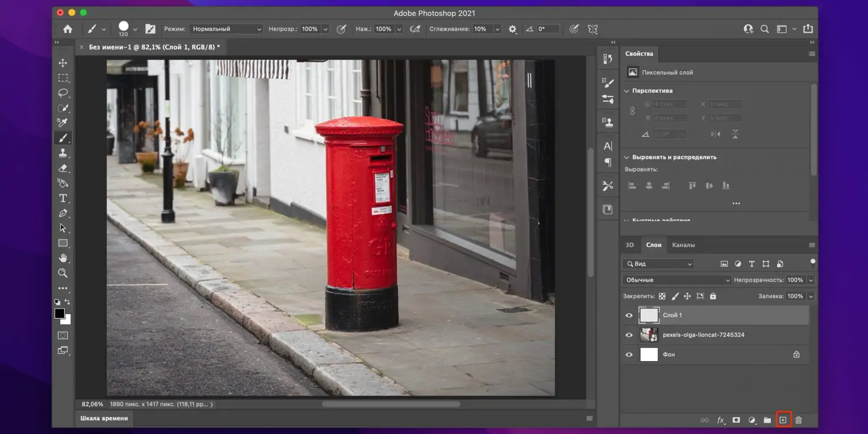Open the Непрозр. opacity dropdown arrow
This screenshot has width=868, height=434.
(325, 29)
